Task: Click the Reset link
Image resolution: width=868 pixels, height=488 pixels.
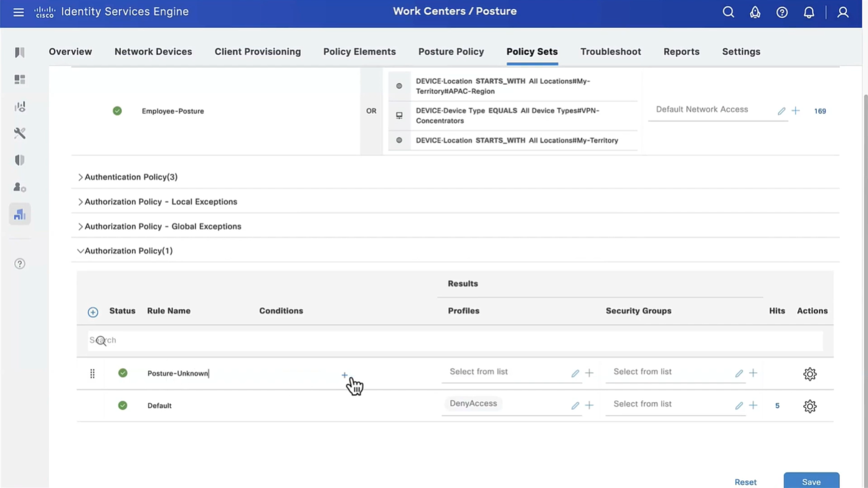Action: pyautogui.click(x=745, y=482)
